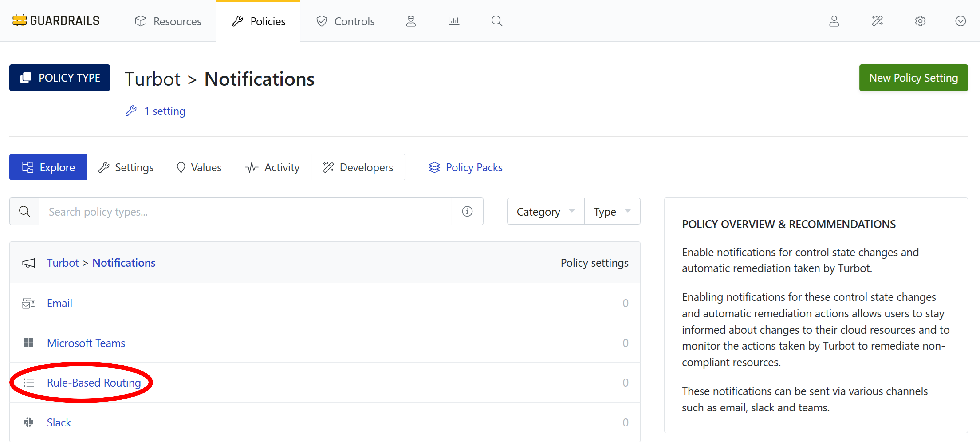The width and height of the screenshot is (980, 446).
Task: Click the New Policy Setting button
Action: coord(913,78)
